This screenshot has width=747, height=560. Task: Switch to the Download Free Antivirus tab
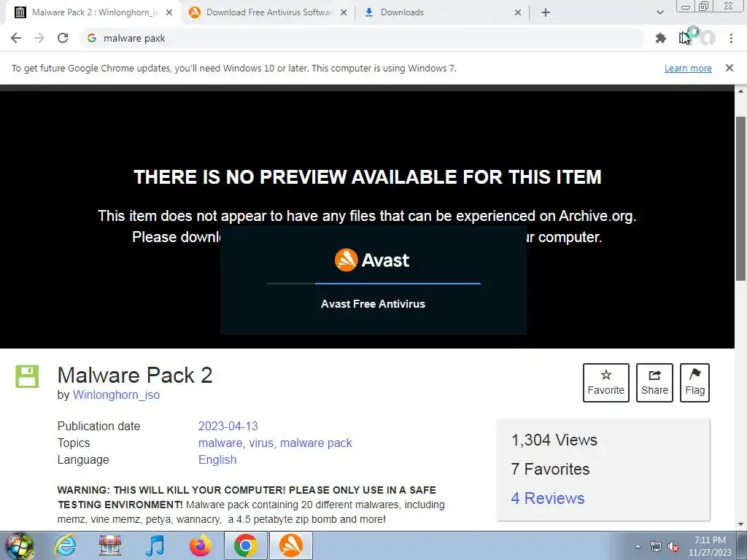click(x=268, y=12)
